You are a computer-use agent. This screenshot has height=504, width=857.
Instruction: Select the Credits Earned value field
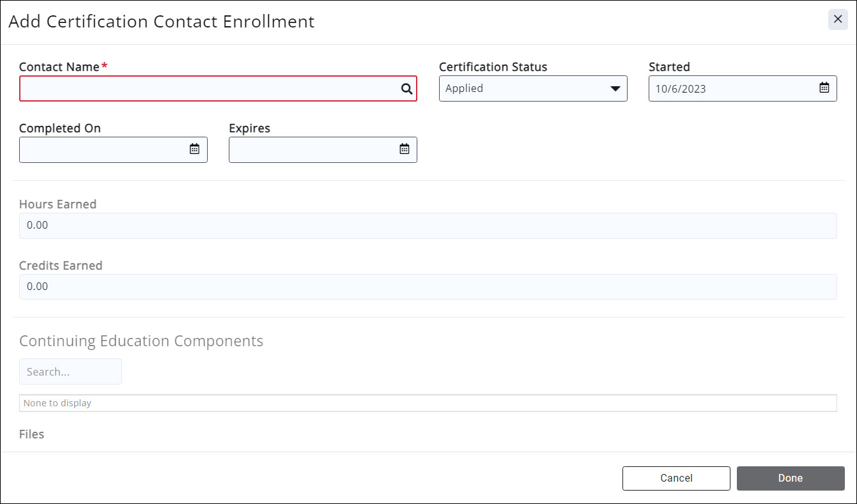click(x=428, y=287)
